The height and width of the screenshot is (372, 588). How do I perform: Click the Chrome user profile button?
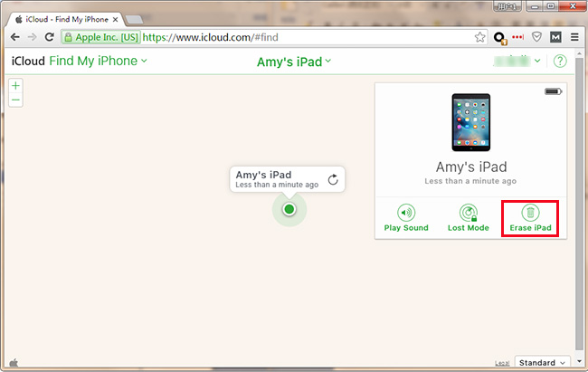(507, 6)
